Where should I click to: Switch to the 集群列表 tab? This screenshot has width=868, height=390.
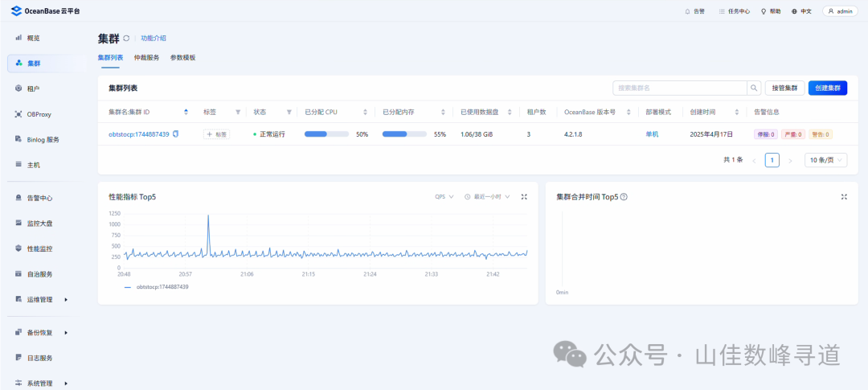(x=110, y=58)
